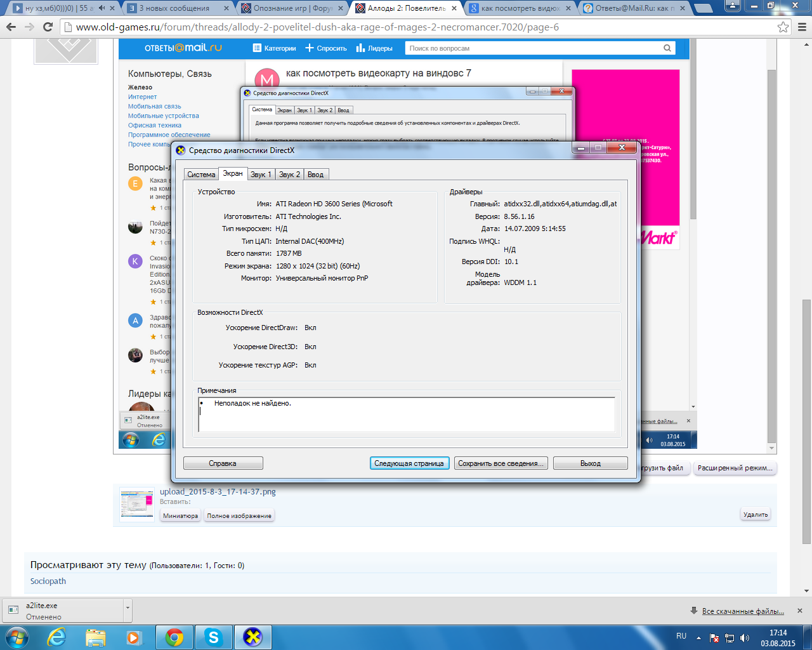Launch Internet Explorer from the taskbar

point(56,637)
